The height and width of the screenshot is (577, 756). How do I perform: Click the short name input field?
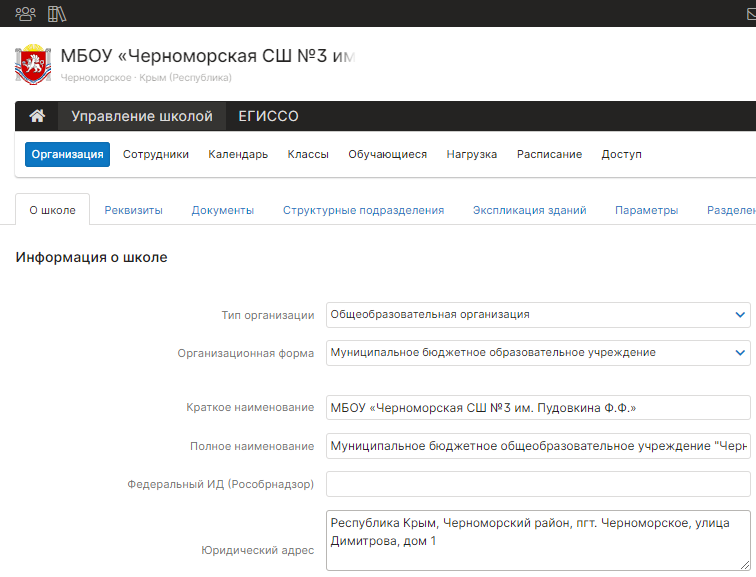[x=538, y=408]
